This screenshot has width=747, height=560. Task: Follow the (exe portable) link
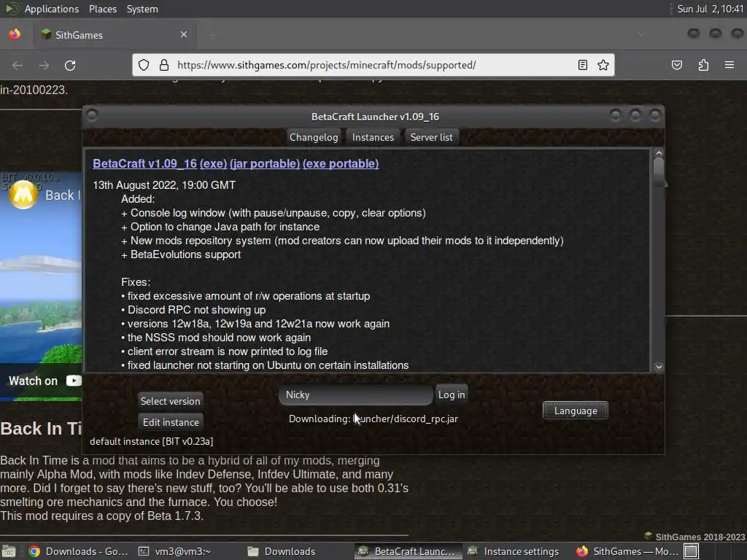pos(341,163)
